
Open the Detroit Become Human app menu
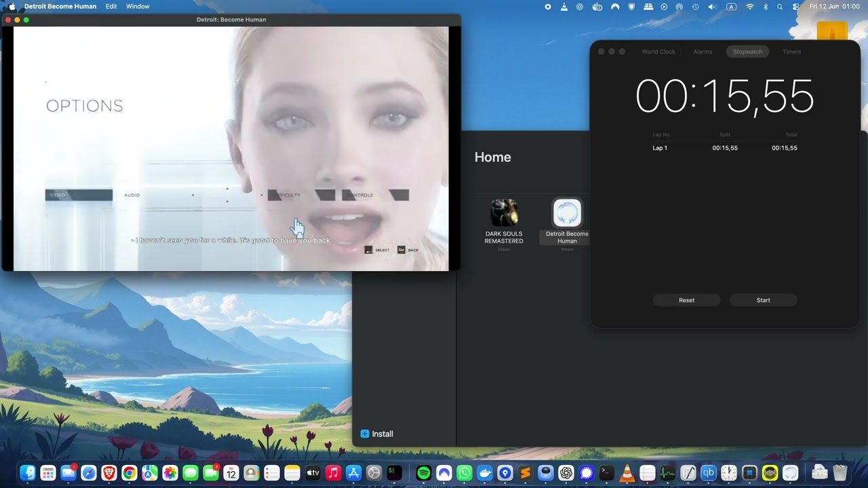pos(61,6)
